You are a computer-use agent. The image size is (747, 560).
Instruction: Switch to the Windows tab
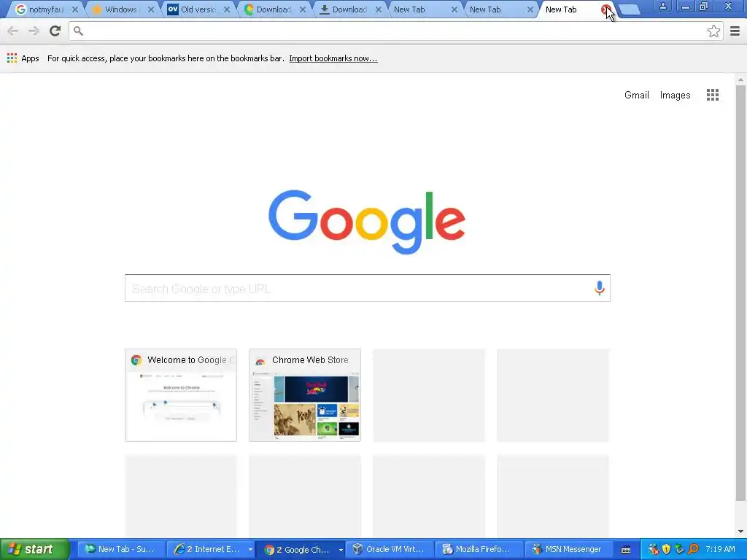click(120, 9)
